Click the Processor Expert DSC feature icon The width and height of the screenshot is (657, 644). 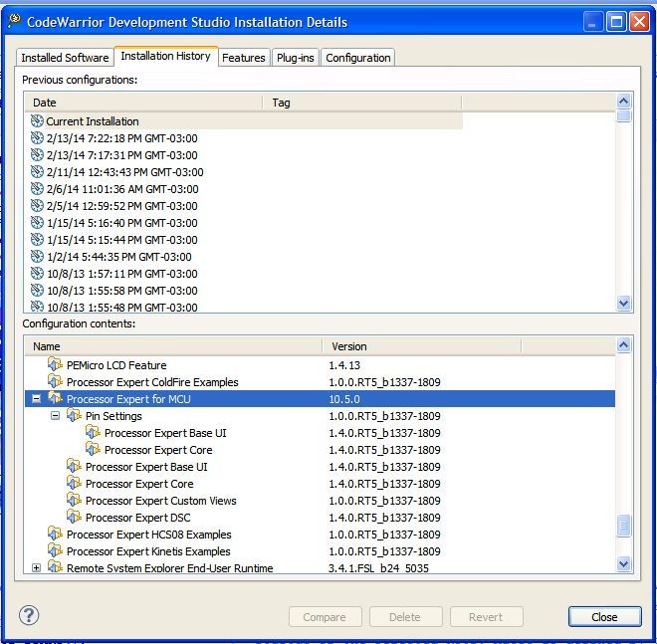coord(75,517)
